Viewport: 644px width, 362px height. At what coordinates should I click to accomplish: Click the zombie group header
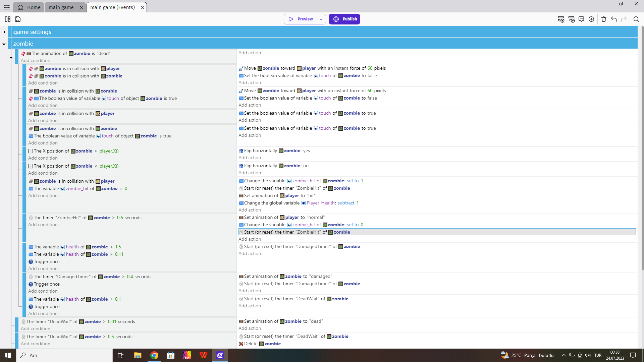pyautogui.click(x=324, y=44)
